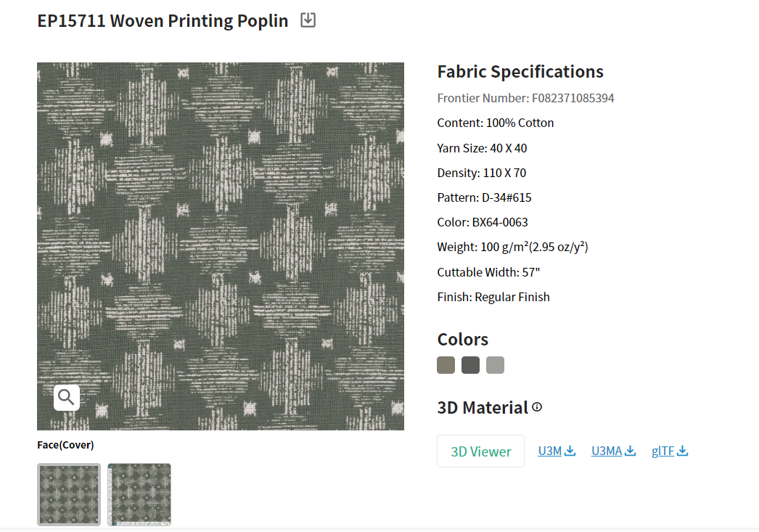Open the 3D Viewer
The height and width of the screenshot is (532, 759).
(480, 450)
